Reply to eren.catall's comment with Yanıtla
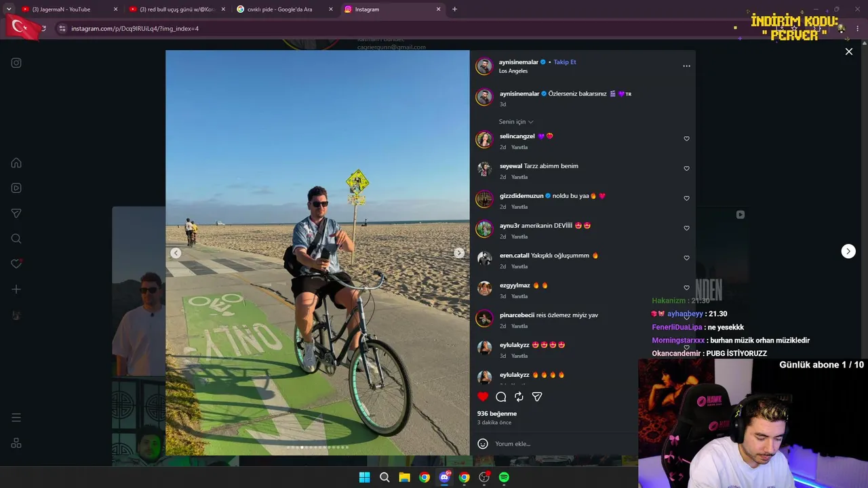Image resolution: width=868 pixels, height=488 pixels. 519,266
